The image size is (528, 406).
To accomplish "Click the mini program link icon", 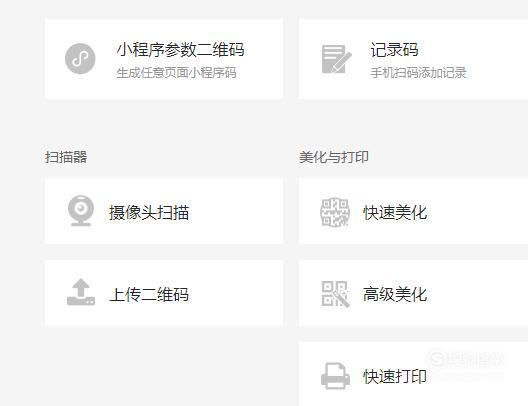I will tap(80, 59).
